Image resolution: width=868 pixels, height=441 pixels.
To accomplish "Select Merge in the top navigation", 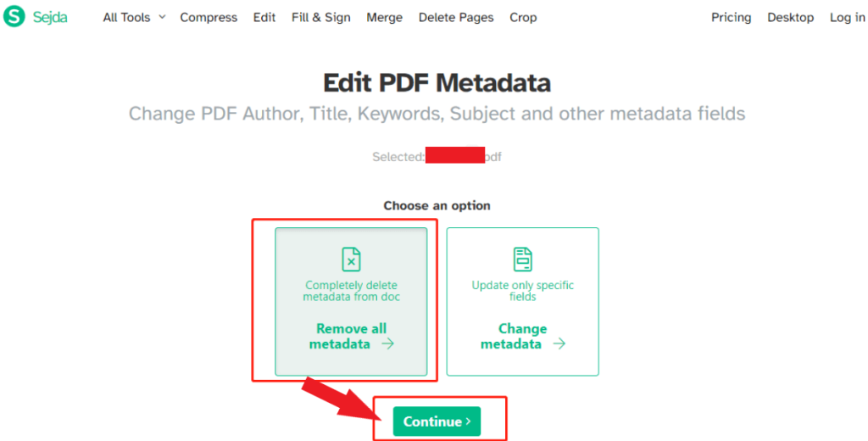I will pyautogui.click(x=385, y=17).
